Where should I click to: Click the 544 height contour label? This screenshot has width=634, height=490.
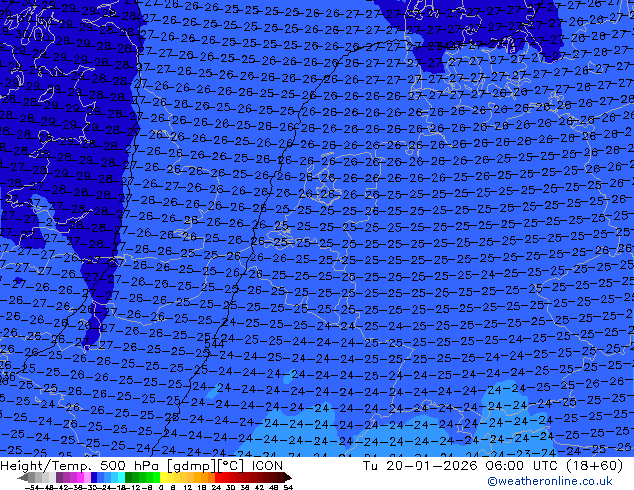pos(214,344)
